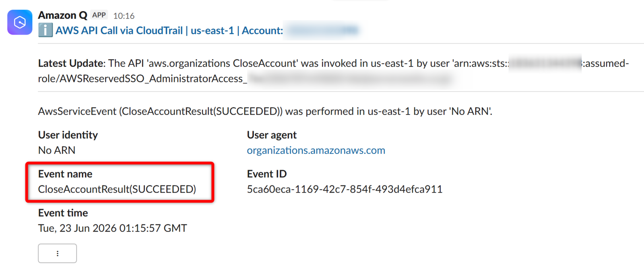
Task: Click the User identity No ARN value
Action: point(57,150)
